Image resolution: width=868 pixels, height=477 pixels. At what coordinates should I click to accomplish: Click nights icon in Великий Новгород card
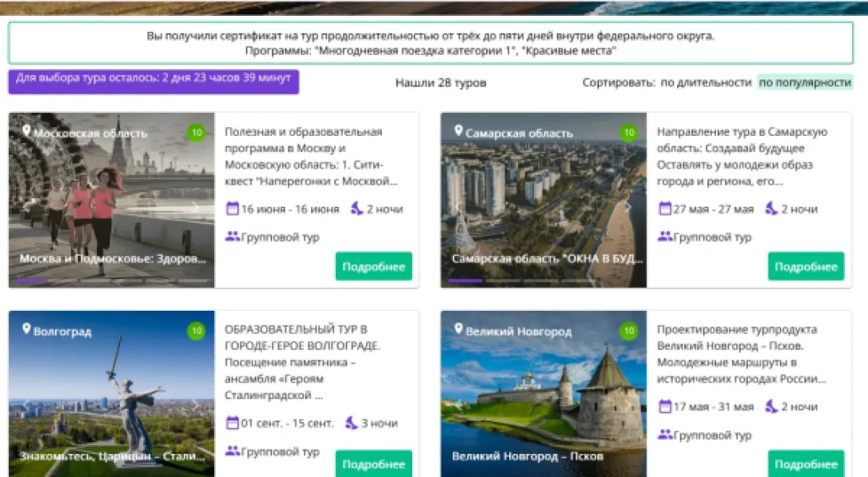tap(772, 405)
